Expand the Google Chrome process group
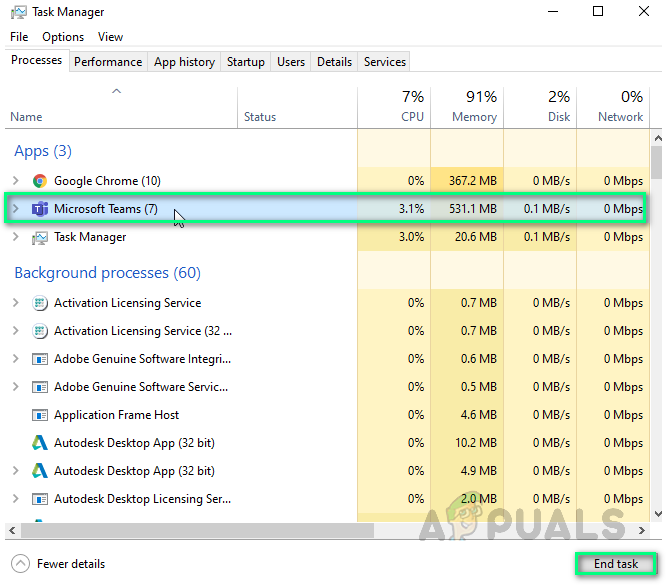 (x=15, y=181)
